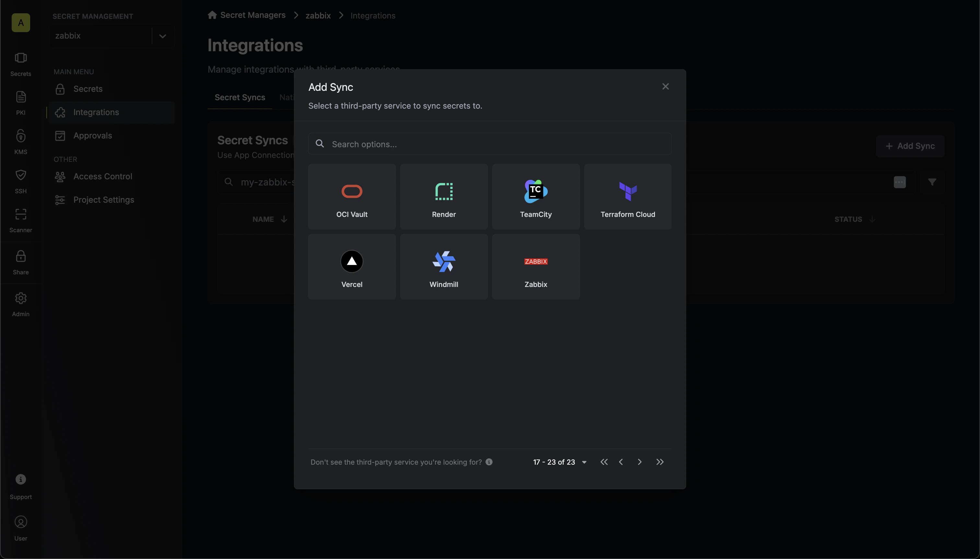This screenshot has width=980, height=559.
Task: Jump to the last page of options
Action: pyautogui.click(x=659, y=462)
